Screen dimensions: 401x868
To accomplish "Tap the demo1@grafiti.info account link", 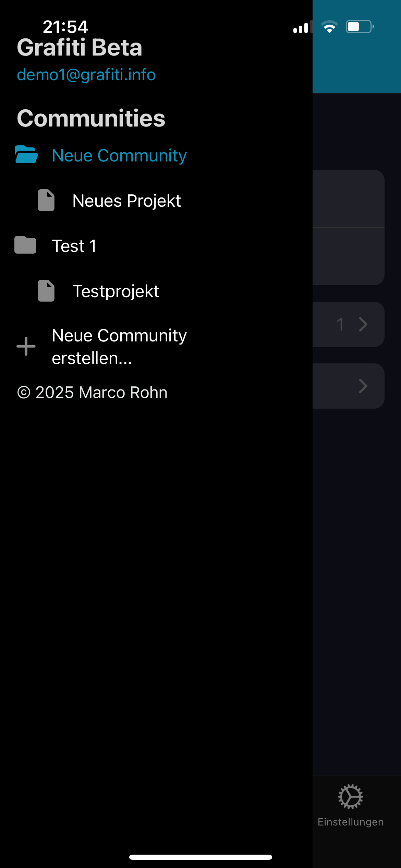I will [x=86, y=75].
